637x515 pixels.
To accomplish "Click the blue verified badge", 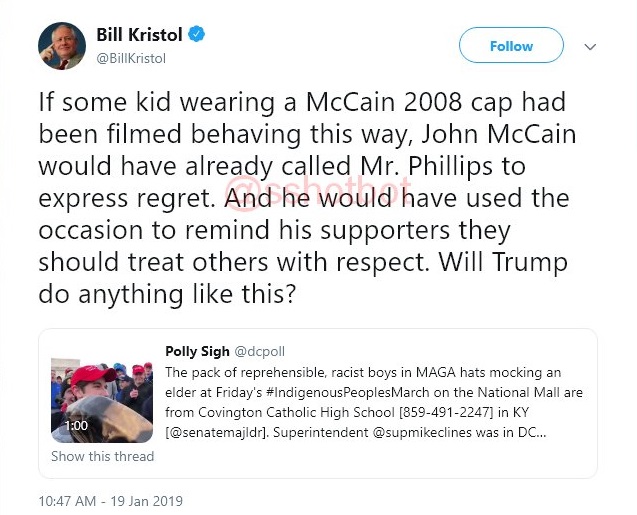I will [x=196, y=34].
